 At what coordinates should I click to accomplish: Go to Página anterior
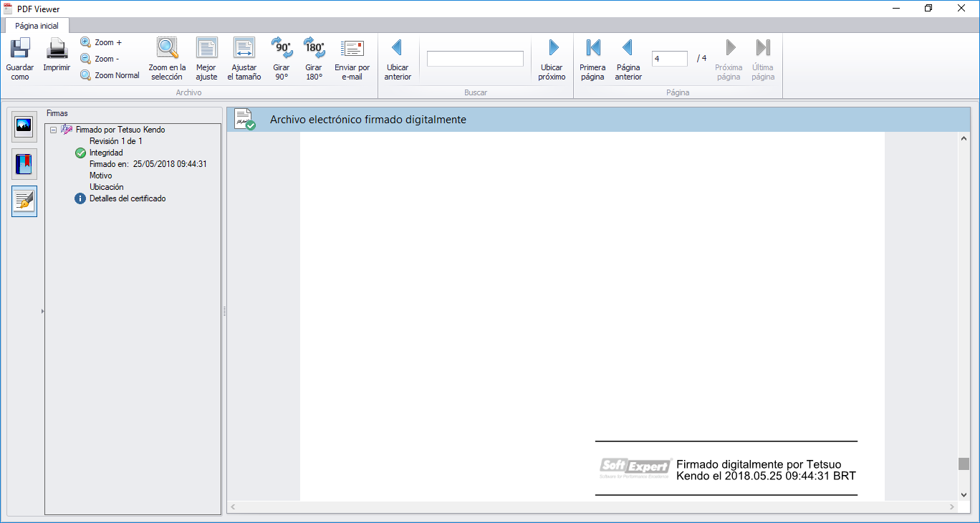pos(628,59)
